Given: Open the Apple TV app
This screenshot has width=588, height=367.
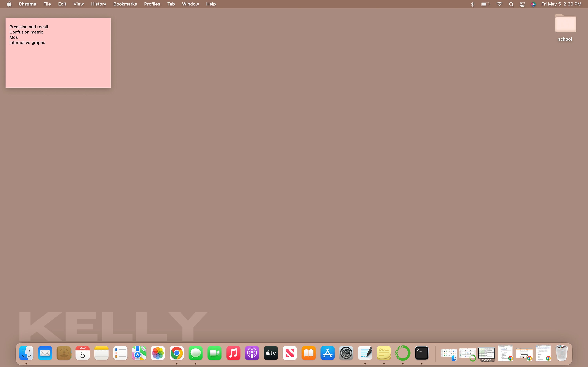Looking at the screenshot, I should (270, 353).
